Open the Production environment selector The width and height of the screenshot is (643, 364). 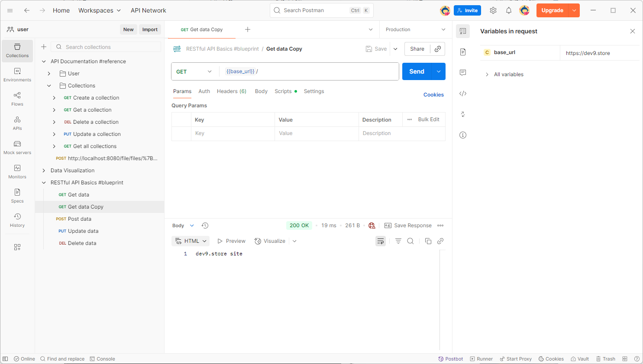pos(415,29)
